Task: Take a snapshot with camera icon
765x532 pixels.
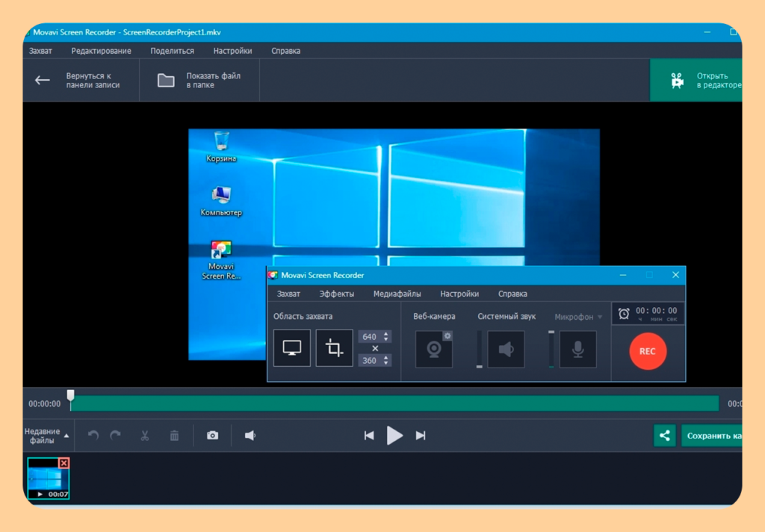Action: 212,436
